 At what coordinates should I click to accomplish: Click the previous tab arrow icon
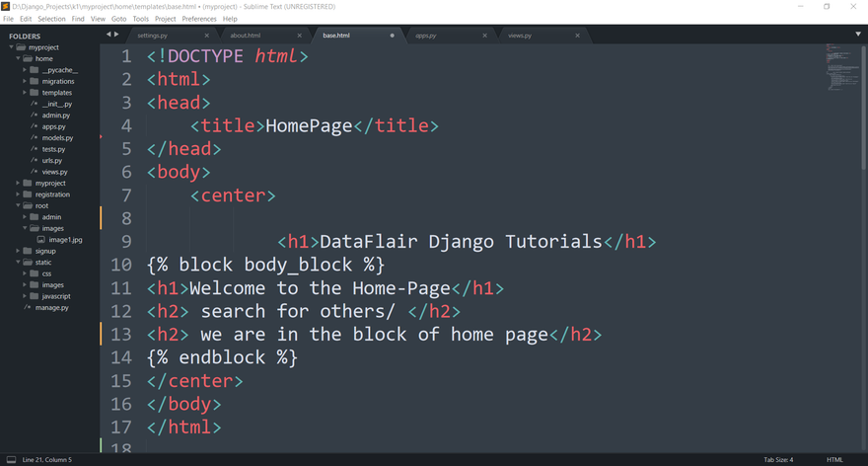[x=108, y=35]
